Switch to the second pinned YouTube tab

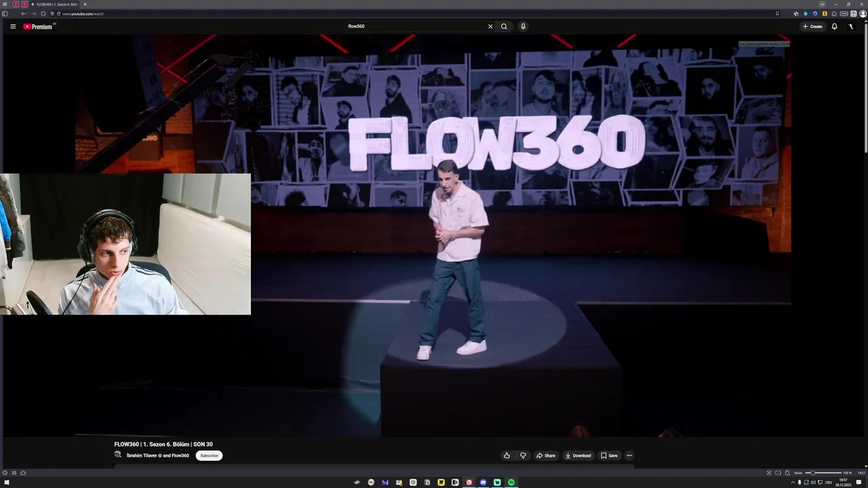[24, 4]
